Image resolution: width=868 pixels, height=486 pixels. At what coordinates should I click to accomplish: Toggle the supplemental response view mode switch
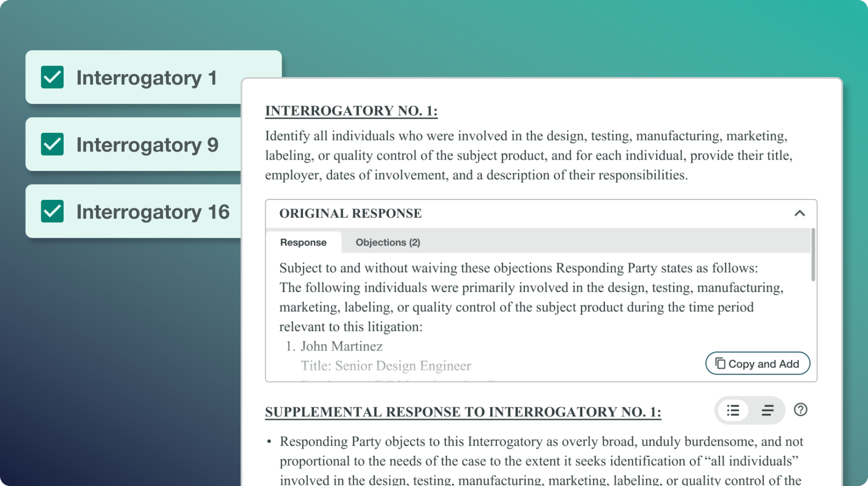(750, 411)
